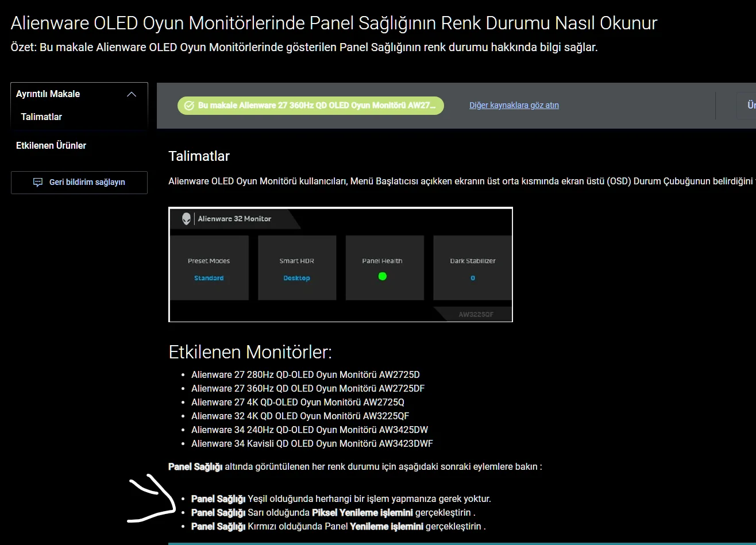756x545 pixels.
Task: Click the Dark Stabilizer value '0'
Action: [473, 278]
